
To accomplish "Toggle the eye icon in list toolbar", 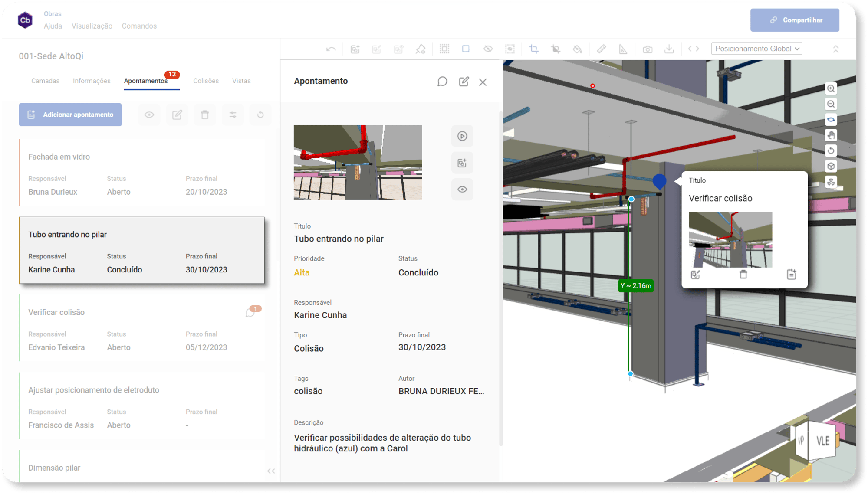I will [149, 115].
